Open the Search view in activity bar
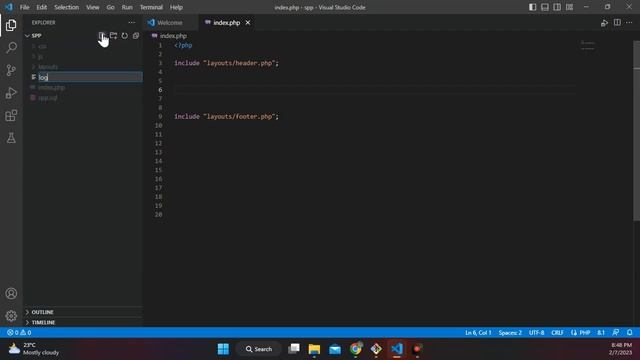 (11, 48)
